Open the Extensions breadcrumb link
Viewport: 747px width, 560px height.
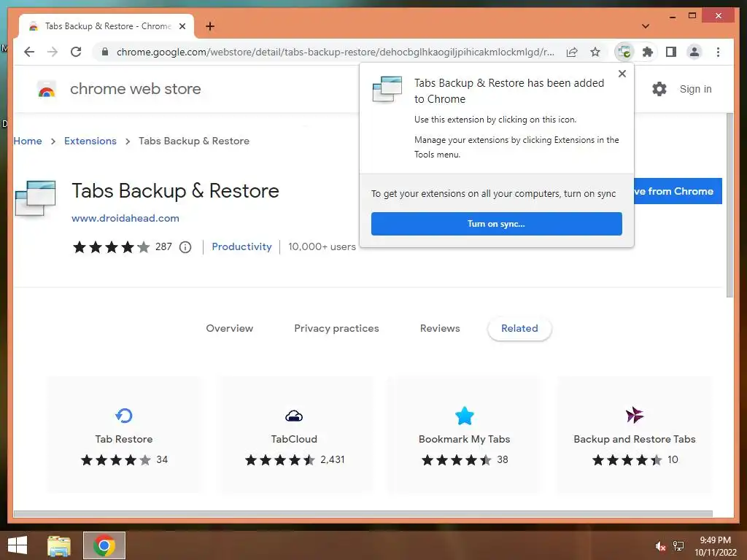click(90, 141)
